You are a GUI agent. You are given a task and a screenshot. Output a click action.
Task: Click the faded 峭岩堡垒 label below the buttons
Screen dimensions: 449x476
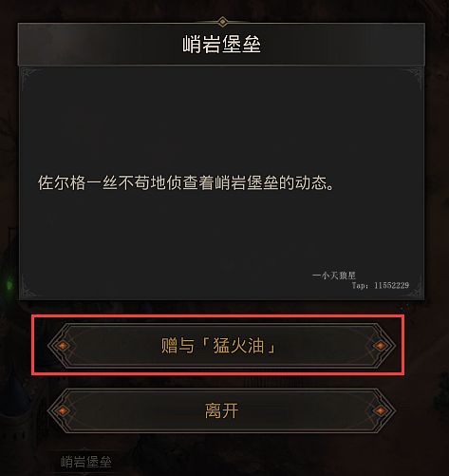85,462
